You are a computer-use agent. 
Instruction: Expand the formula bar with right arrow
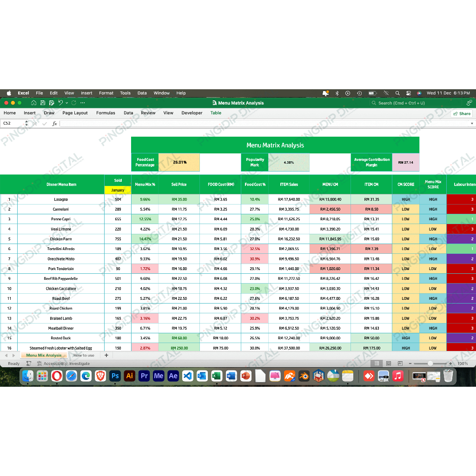point(472,124)
